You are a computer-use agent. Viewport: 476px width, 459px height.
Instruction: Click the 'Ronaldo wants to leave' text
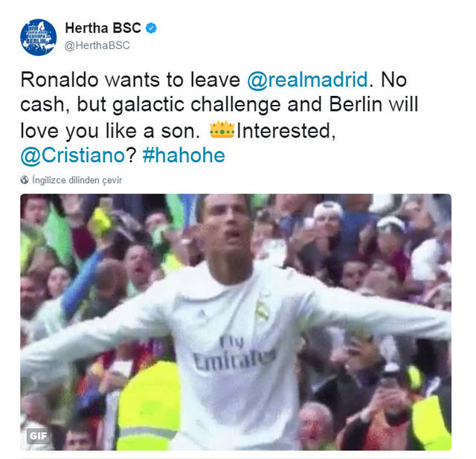coord(130,80)
